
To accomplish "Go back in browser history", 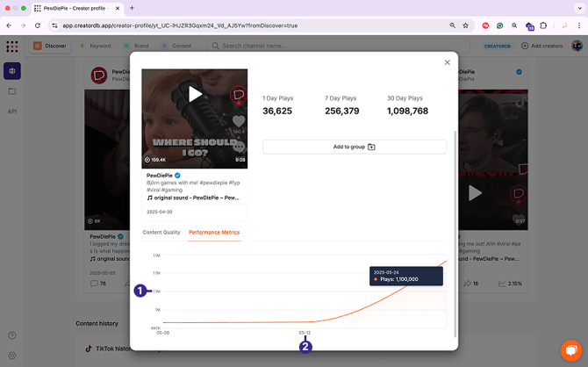I will (9, 25).
